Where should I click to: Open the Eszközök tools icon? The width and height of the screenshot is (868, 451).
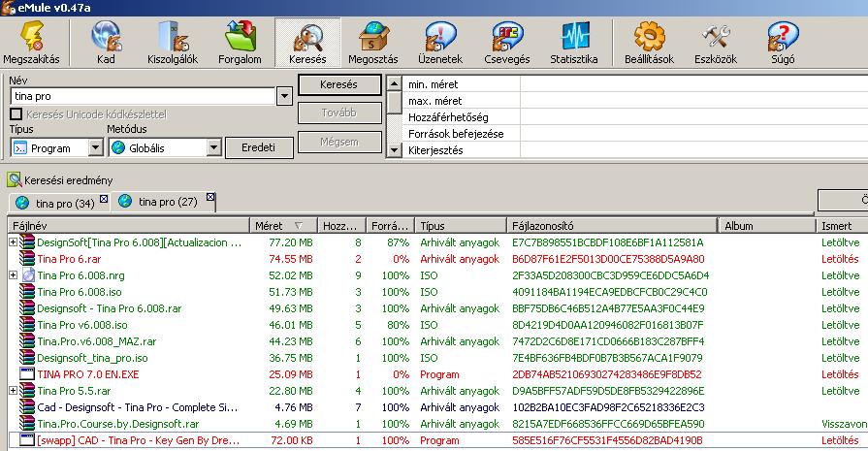(716, 36)
